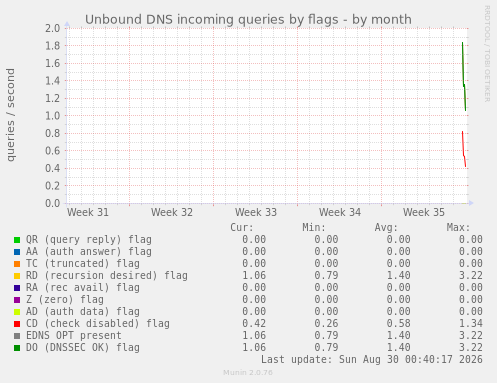Select the 'AA (auth answer) flag' legend label
Screen dimensions: 497x383
[89, 252]
